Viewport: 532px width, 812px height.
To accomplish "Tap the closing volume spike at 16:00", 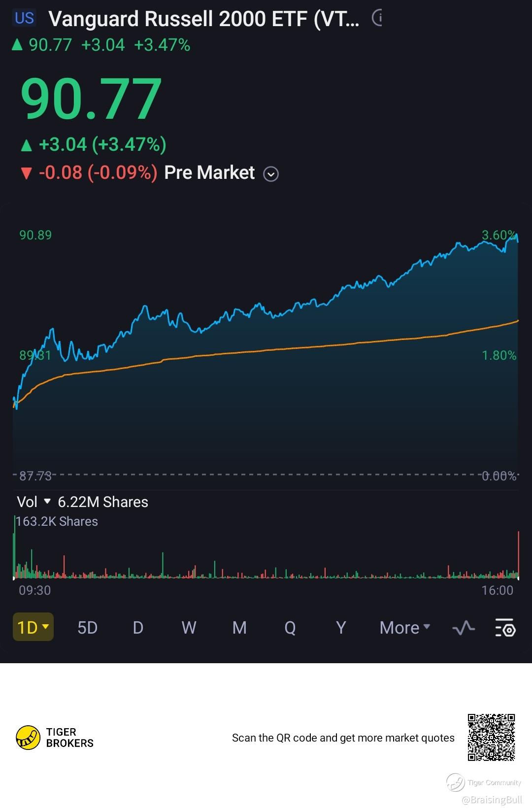I will pyautogui.click(x=518, y=554).
